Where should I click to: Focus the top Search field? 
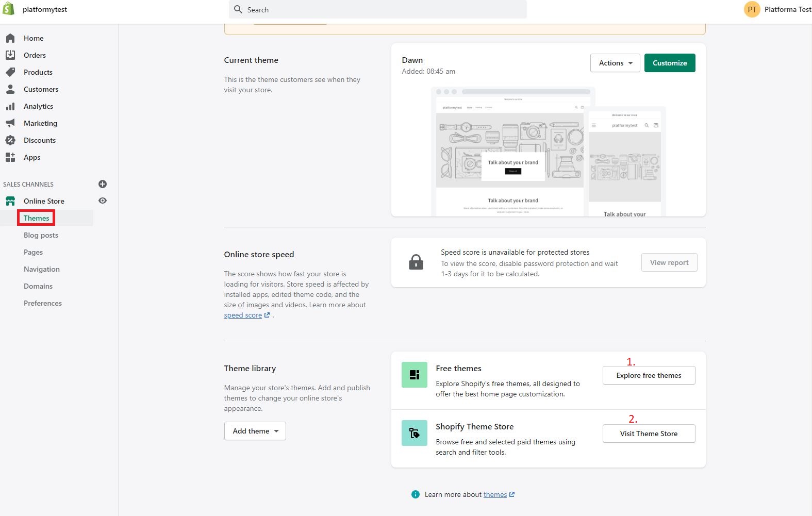point(378,9)
